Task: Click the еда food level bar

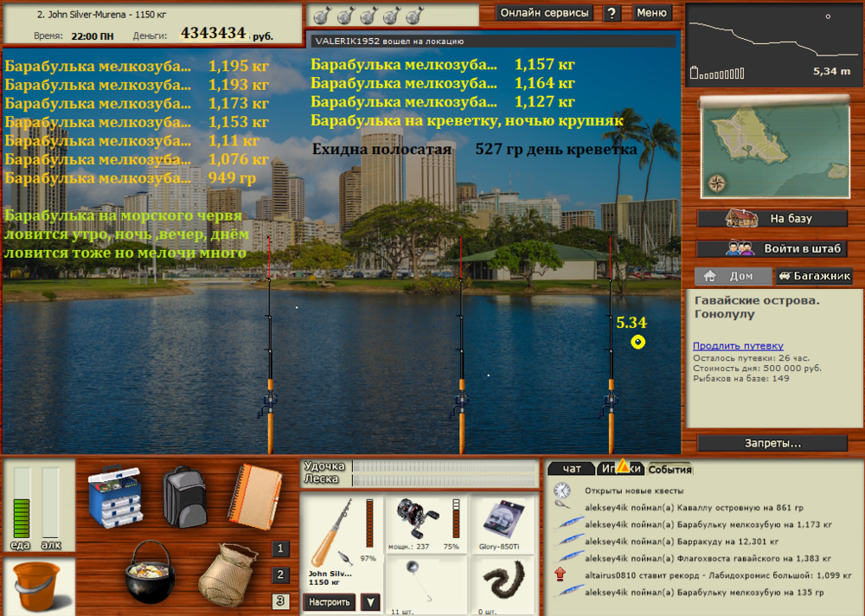Action: (x=22, y=503)
